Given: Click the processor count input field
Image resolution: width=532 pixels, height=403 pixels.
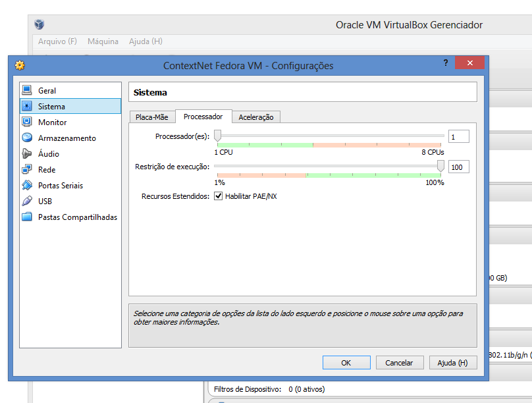Looking at the screenshot, I should tap(458, 137).
